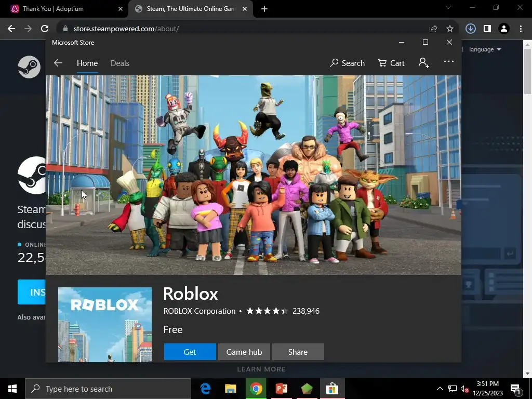Open Chrome's tab search dropdown
The image size is (532, 399).
(448, 7)
